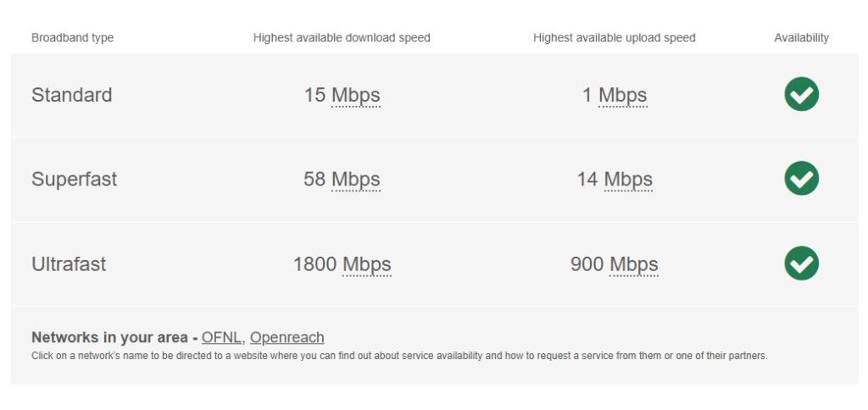This screenshot has height=410, width=868.
Task: Select the Broadband type column header
Action: (73, 37)
